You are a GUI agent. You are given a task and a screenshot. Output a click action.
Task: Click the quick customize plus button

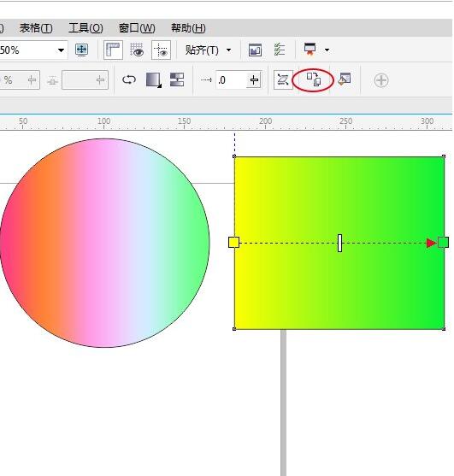point(381,80)
